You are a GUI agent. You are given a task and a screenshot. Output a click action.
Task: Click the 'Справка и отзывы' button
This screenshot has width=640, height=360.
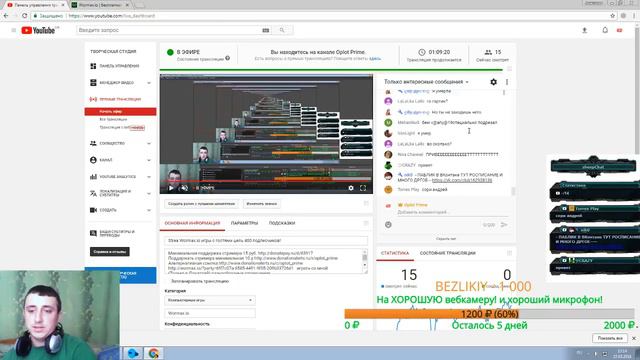110,252
